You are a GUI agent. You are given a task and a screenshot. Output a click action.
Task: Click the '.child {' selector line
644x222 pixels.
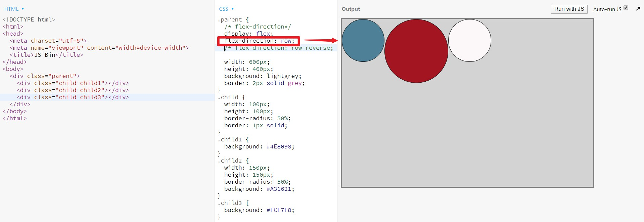click(231, 97)
